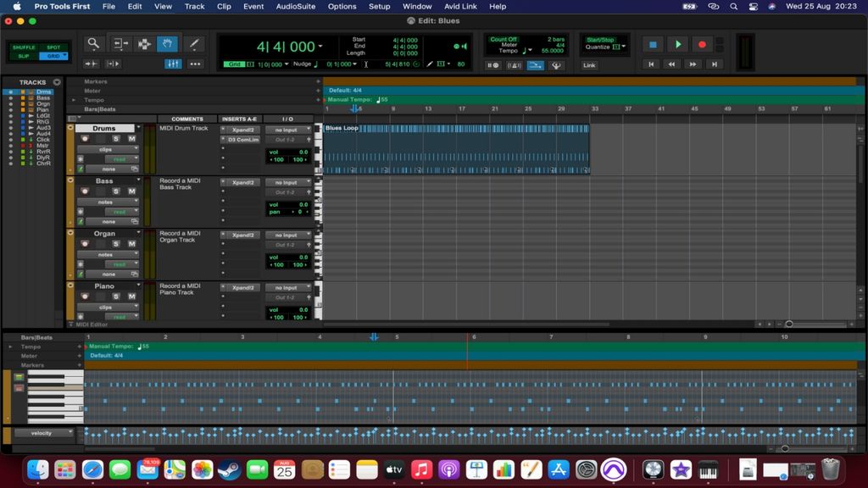Open the Event menu
This screenshot has width=868, height=488.
[253, 6]
